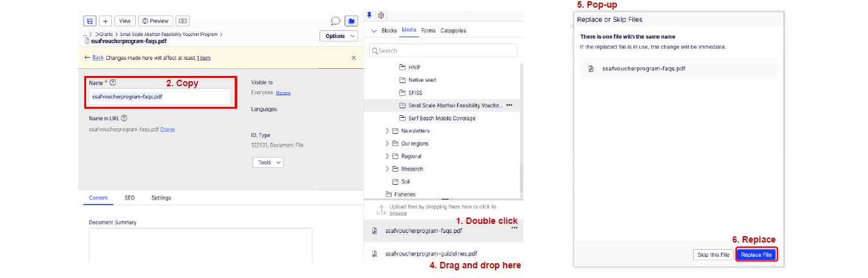Click the Replace File button

coord(756,255)
